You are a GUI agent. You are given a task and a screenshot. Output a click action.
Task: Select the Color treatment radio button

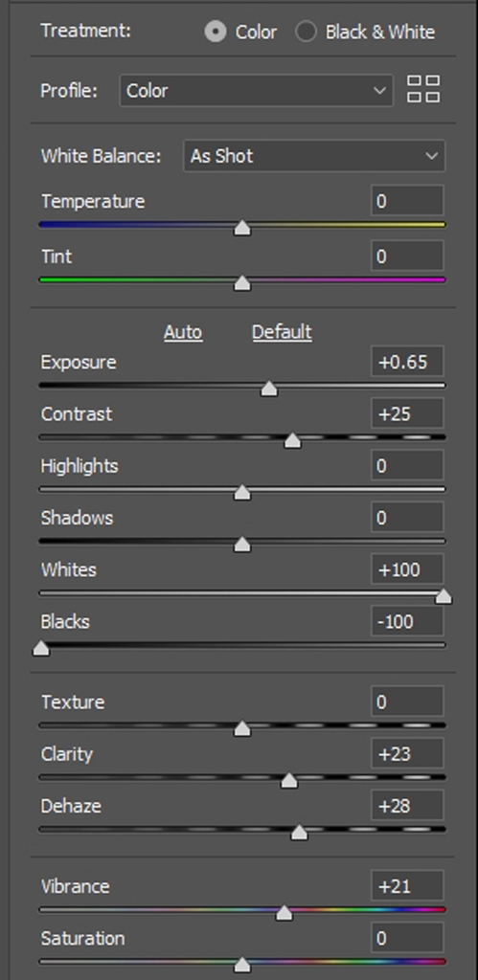pos(216,32)
